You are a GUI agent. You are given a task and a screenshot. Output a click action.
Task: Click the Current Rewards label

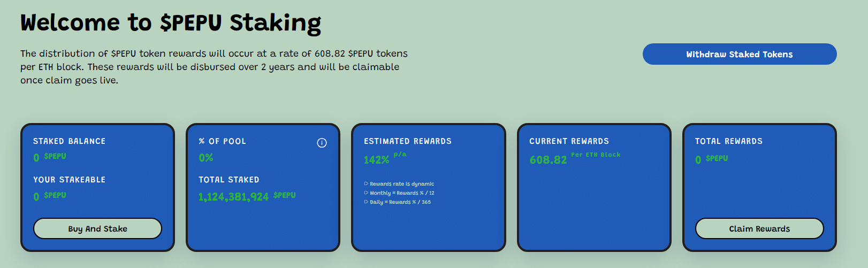569,141
